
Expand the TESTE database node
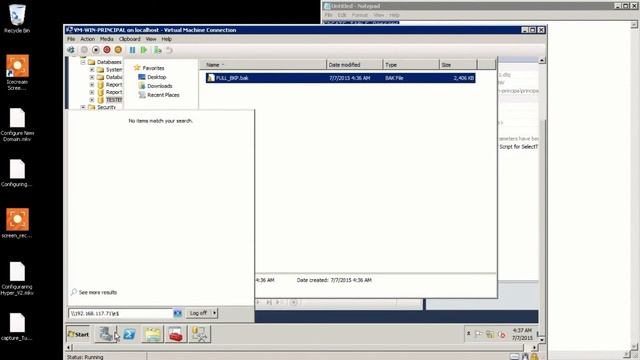click(92, 100)
